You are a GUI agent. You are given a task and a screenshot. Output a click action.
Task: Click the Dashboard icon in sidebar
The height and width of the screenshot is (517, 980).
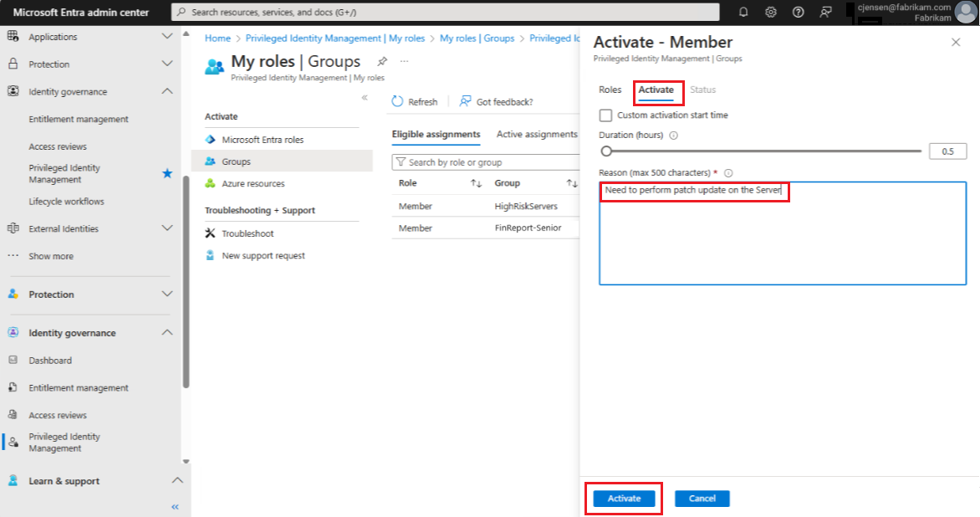[x=13, y=360]
